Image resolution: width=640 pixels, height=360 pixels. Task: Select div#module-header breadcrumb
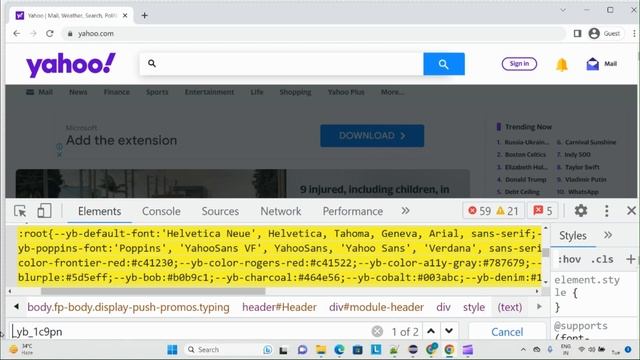pos(376,307)
